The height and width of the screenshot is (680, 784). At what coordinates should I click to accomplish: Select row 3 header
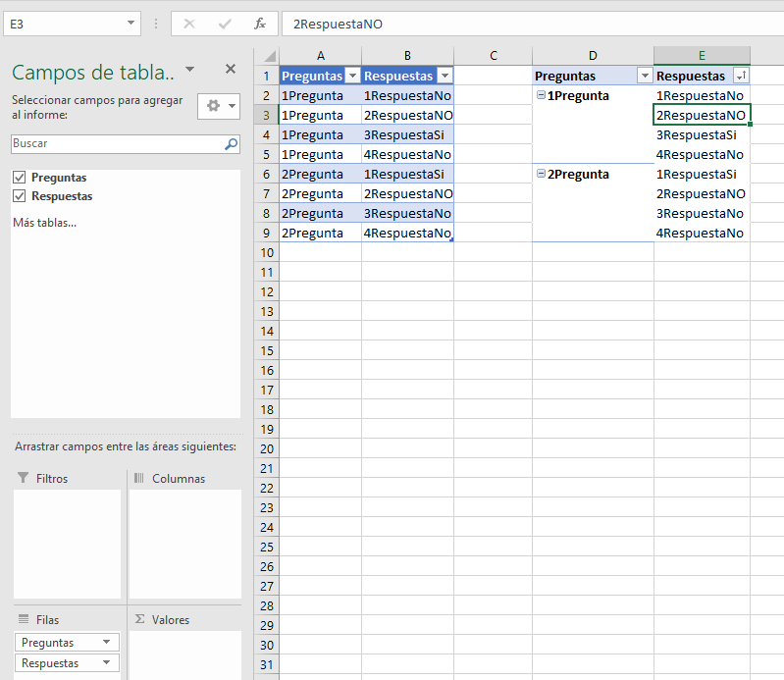pyautogui.click(x=267, y=115)
